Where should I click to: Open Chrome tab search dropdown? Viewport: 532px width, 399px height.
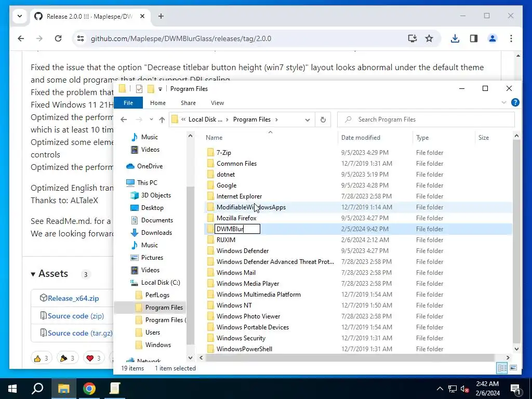tap(20, 16)
